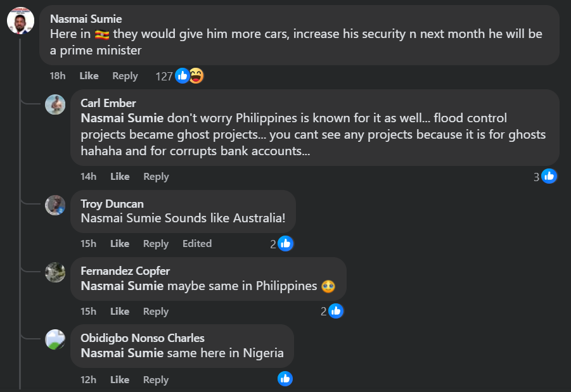
Task: Click Nasmai Sumie's profile picture
Action: pos(20,21)
